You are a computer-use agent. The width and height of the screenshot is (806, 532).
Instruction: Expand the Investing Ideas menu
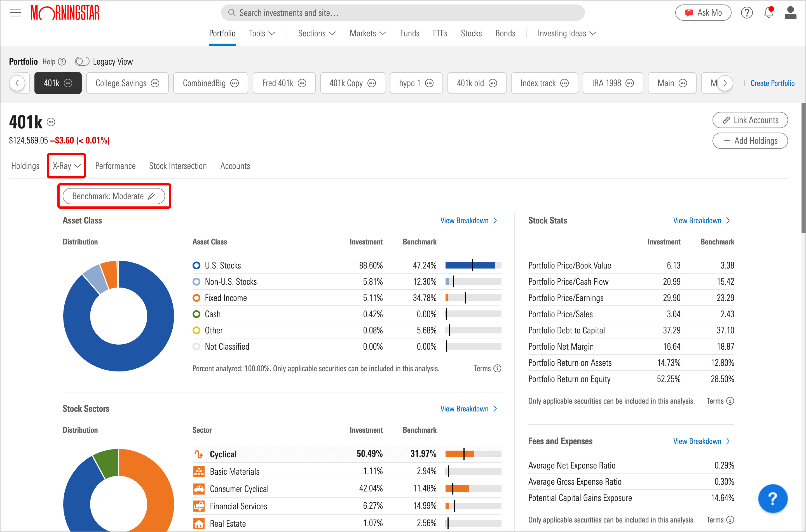click(x=567, y=33)
